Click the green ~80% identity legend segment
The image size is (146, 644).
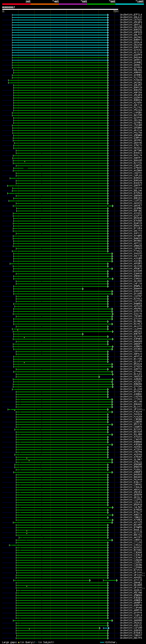tap(101, 4)
